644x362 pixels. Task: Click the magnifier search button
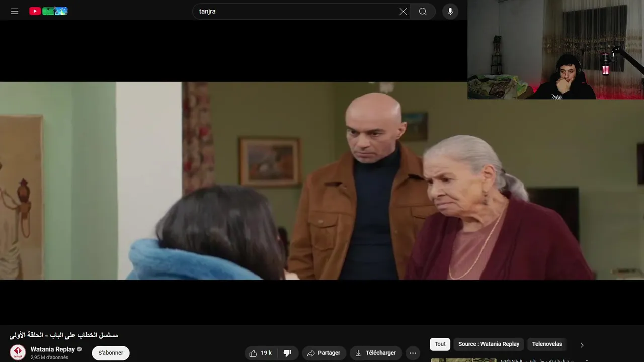pos(423,11)
